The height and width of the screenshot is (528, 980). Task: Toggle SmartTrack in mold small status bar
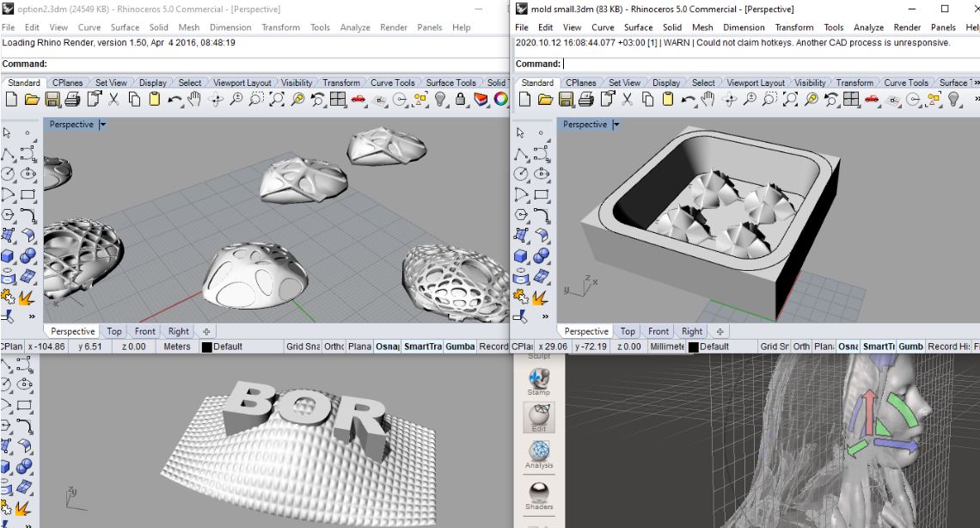click(879, 347)
